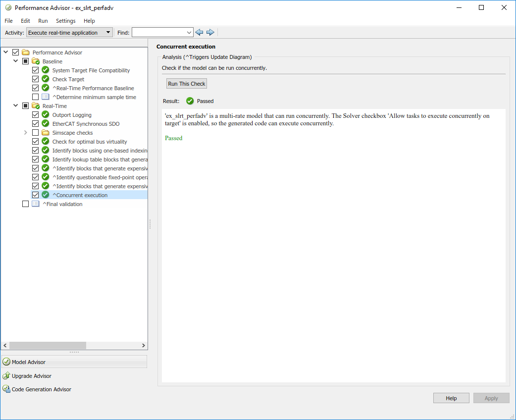
Task: Click the Baseline folder icon
Action: (x=36, y=61)
